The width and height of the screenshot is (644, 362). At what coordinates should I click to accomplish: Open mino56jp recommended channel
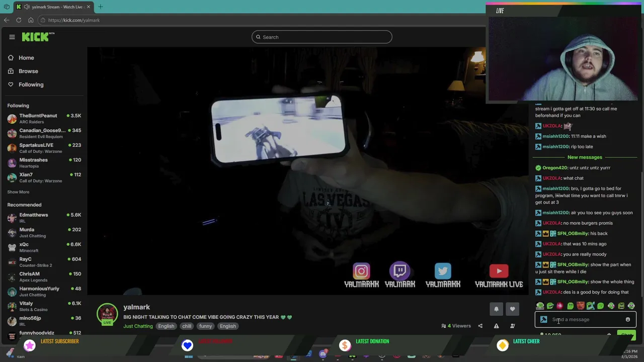click(x=44, y=321)
